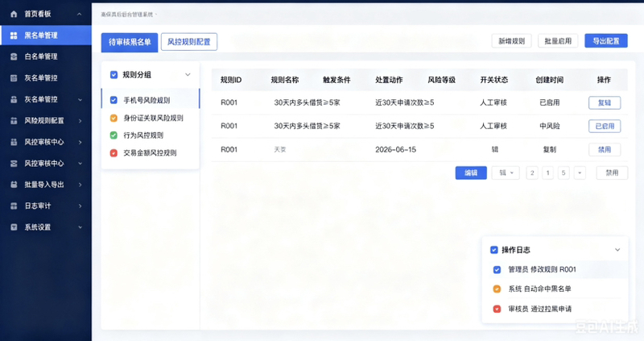Toggle orange check of 系统 自动命中黑名单
This screenshot has height=341, width=644.
click(497, 289)
